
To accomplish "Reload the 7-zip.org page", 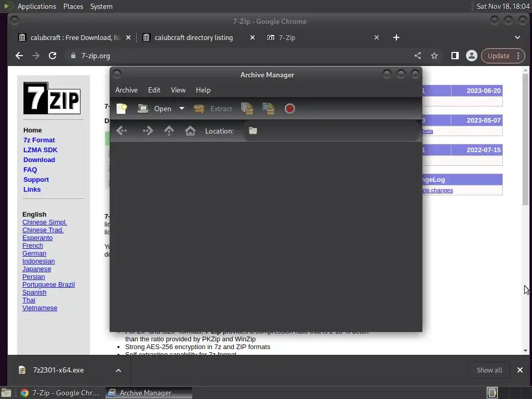I will click(x=52, y=56).
